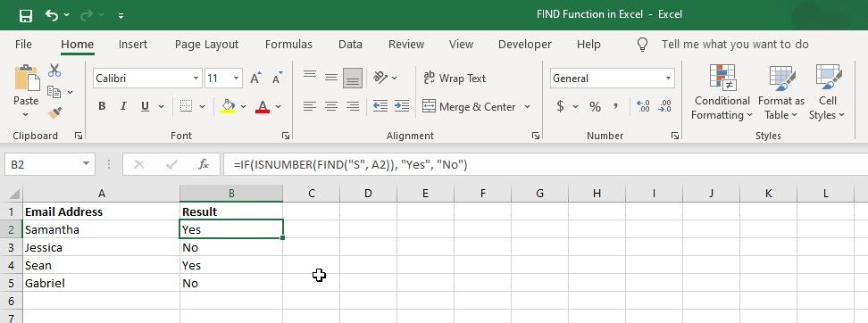This screenshot has width=868, height=323.
Task: Select Center alignment icon
Action: click(x=331, y=106)
